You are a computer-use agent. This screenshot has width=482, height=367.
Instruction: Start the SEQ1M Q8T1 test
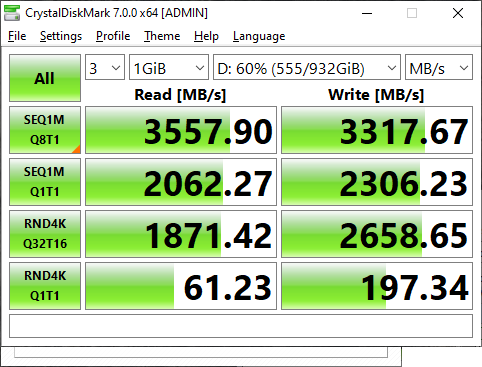click(x=45, y=130)
